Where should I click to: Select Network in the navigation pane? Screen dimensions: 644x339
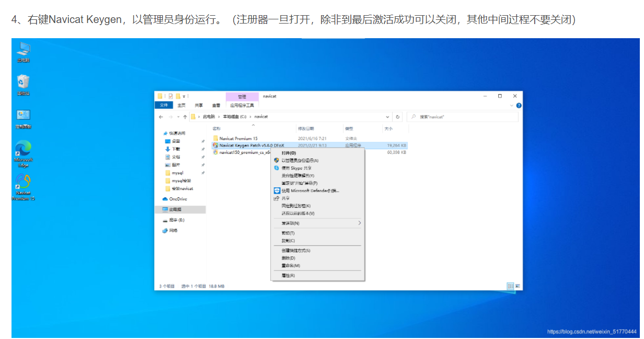[x=170, y=230]
